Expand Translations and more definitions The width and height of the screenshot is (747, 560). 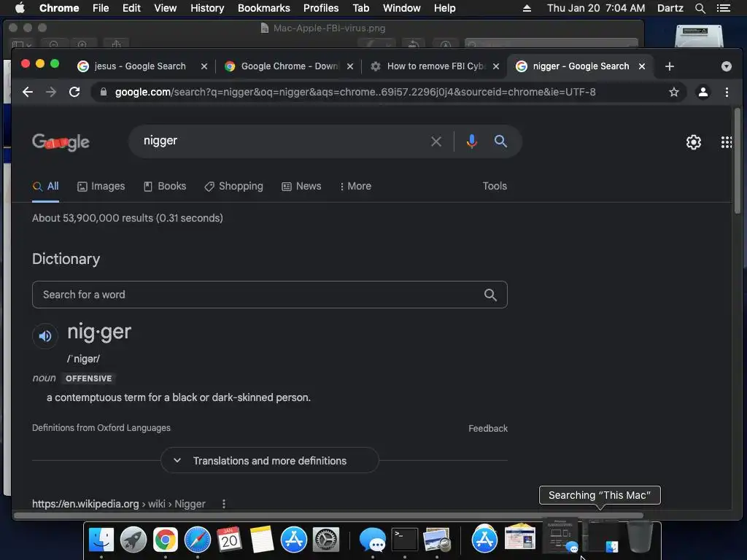[x=270, y=461]
